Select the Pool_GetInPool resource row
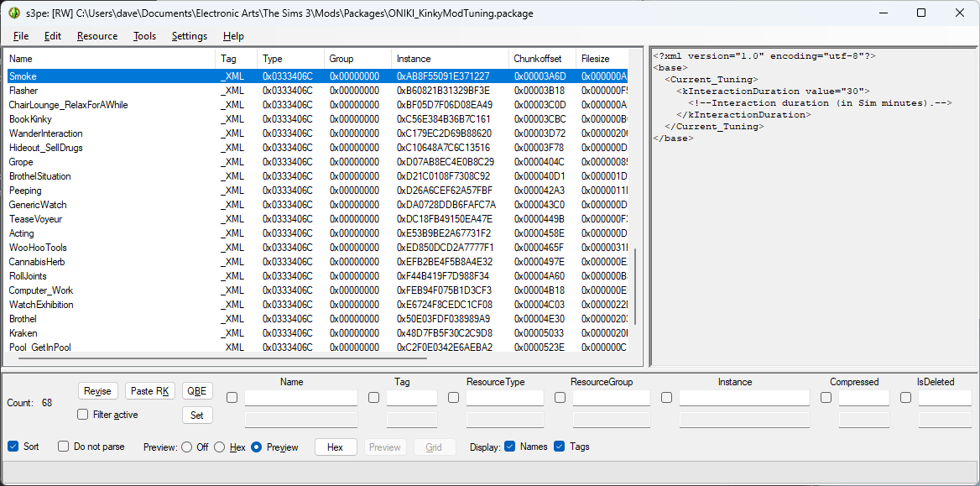980x486 pixels. tap(317, 348)
